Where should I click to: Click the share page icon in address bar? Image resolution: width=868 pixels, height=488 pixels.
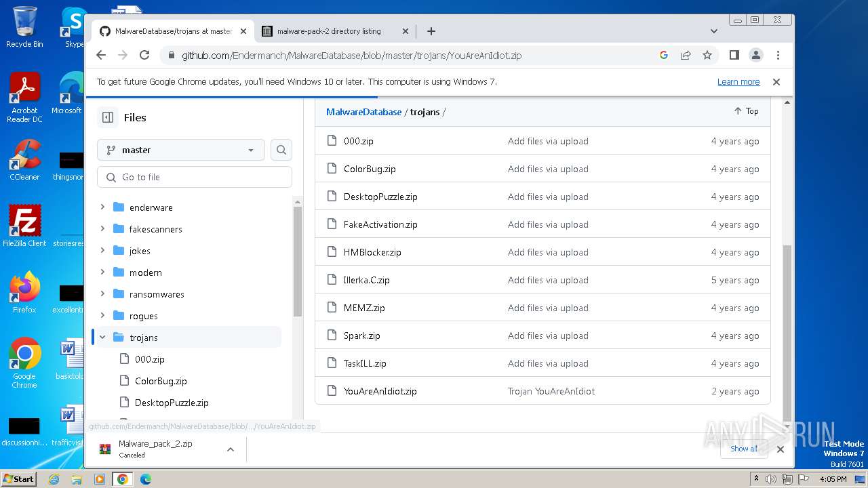[x=686, y=55]
